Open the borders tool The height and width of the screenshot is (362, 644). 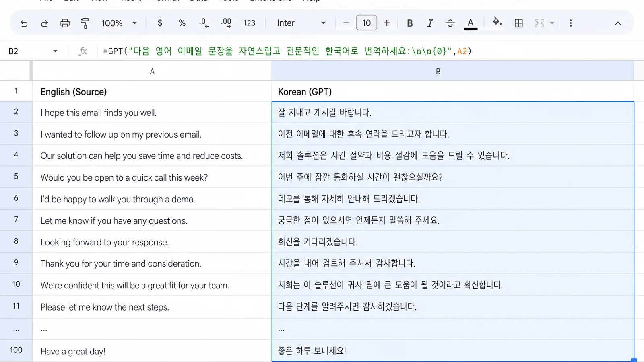(x=519, y=23)
